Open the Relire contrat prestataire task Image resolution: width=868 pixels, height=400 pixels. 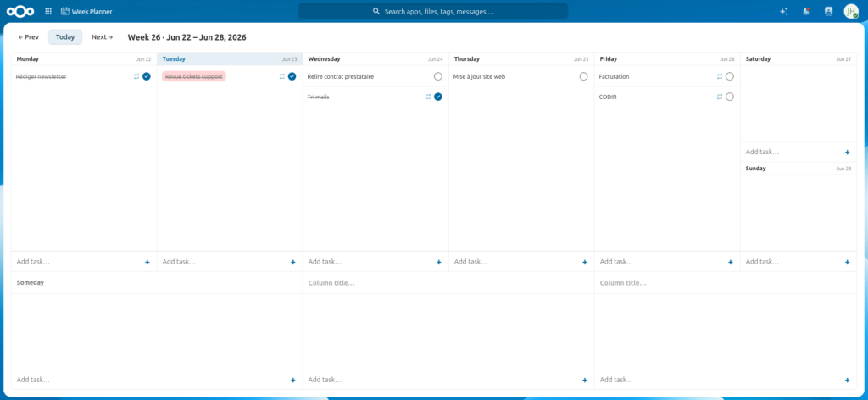pyautogui.click(x=341, y=77)
